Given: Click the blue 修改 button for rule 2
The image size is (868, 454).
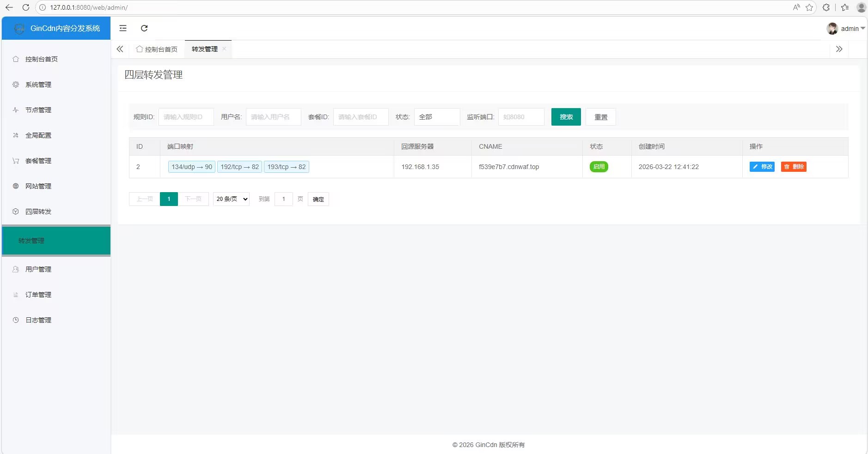Looking at the screenshot, I should (x=762, y=167).
